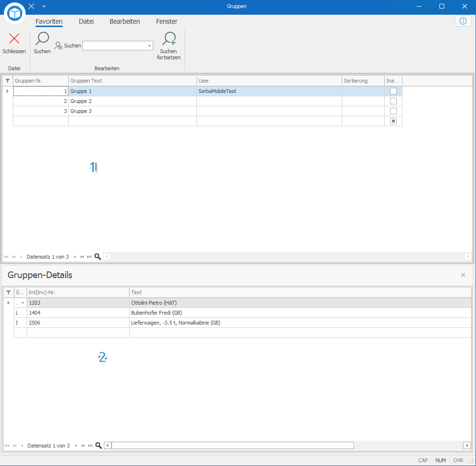Viewport: 476px width, 466px height.
Task: Click horizontal scrollbar thumb in Gruppen-Details
Action: point(233,446)
